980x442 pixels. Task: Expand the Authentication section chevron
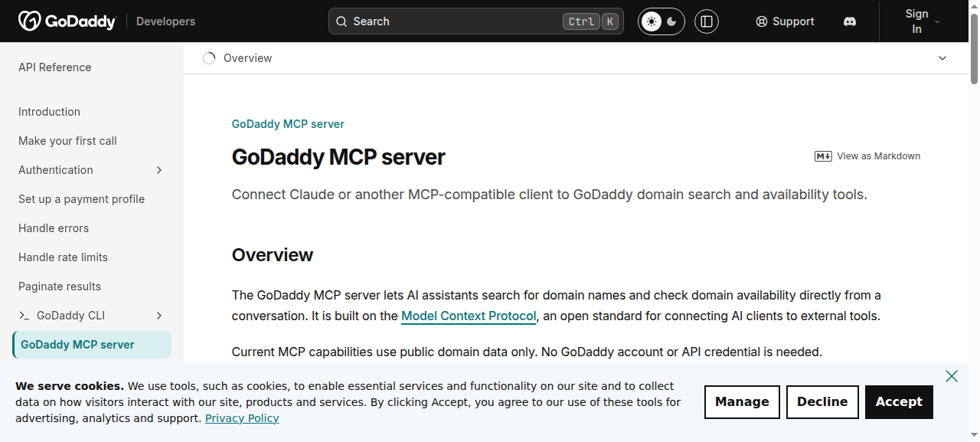pyautogui.click(x=159, y=170)
